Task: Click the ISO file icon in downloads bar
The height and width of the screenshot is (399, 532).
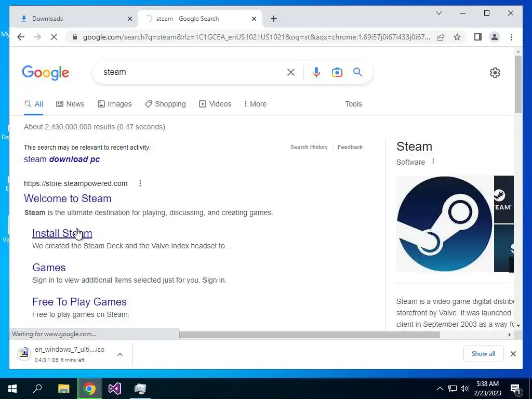Action: coord(24,354)
